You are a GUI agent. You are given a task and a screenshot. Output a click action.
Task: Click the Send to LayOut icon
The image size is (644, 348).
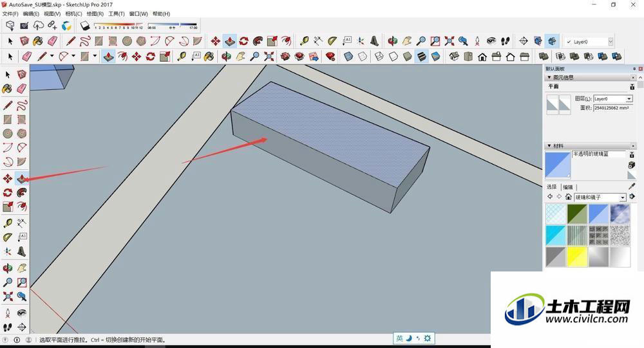[x=314, y=56]
